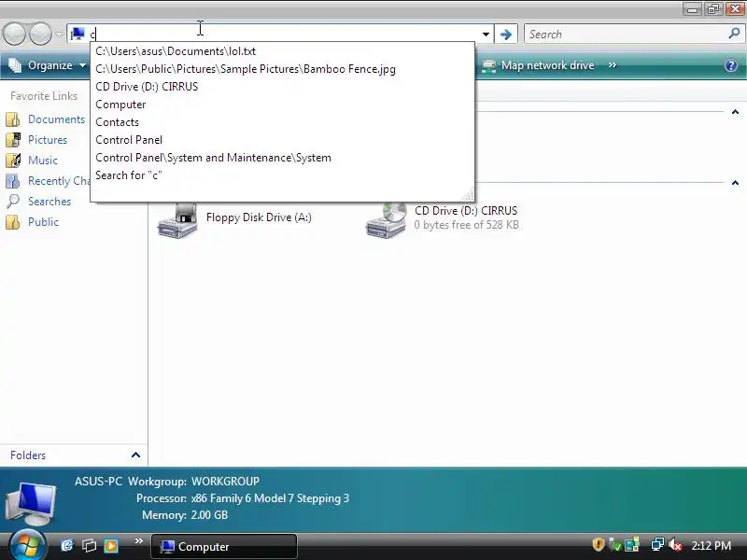Click the computer icon in address bar
747x560 pixels.
(x=78, y=34)
